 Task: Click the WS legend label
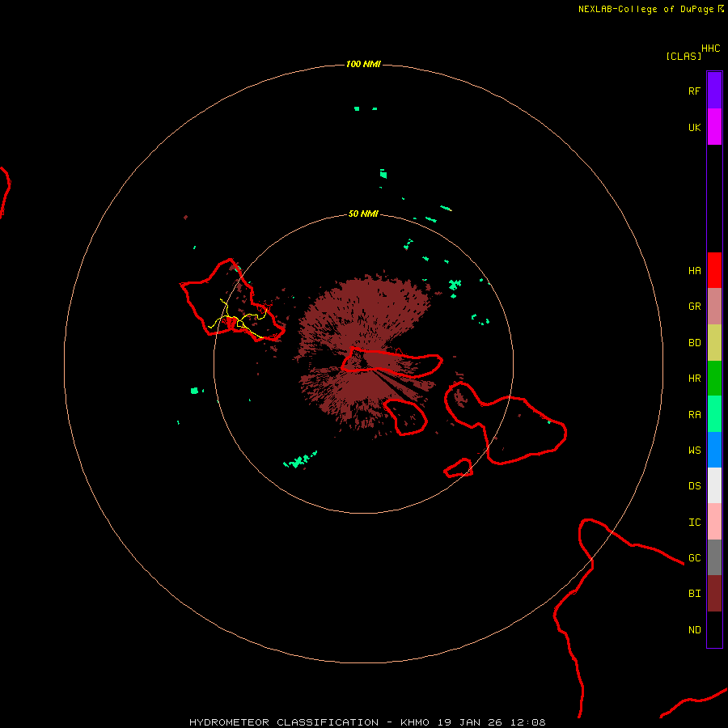[694, 450]
